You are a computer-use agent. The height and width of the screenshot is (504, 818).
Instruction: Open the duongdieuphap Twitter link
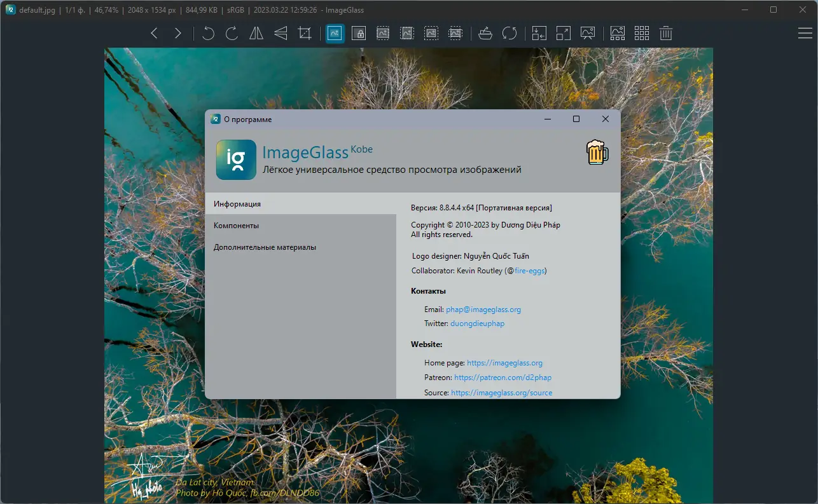477,324
